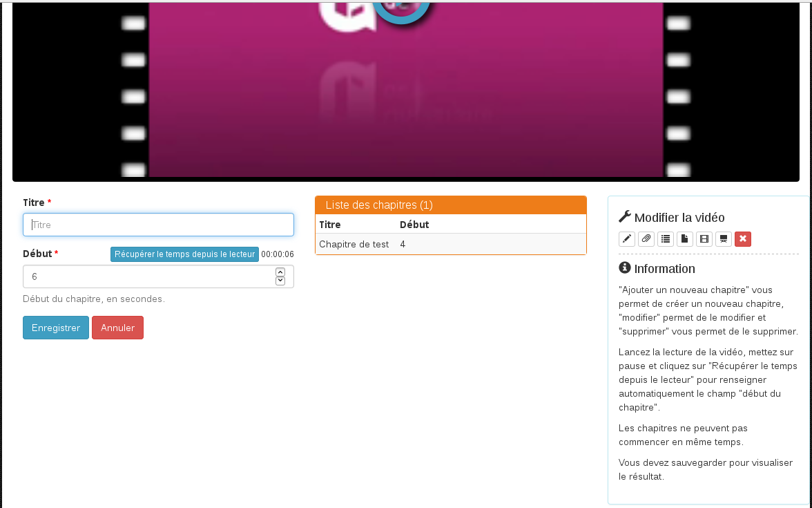Click the paperclip attachment icon

[x=646, y=239]
